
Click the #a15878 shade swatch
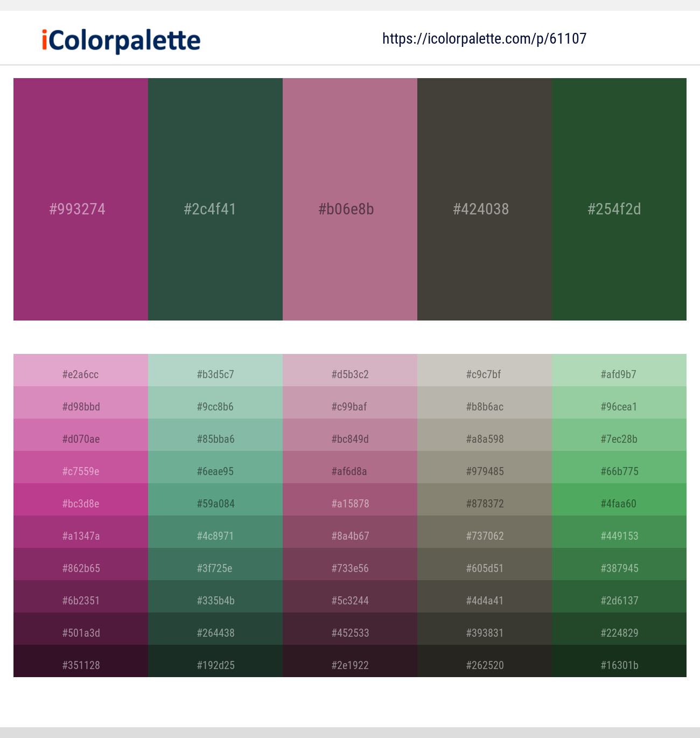click(x=350, y=503)
